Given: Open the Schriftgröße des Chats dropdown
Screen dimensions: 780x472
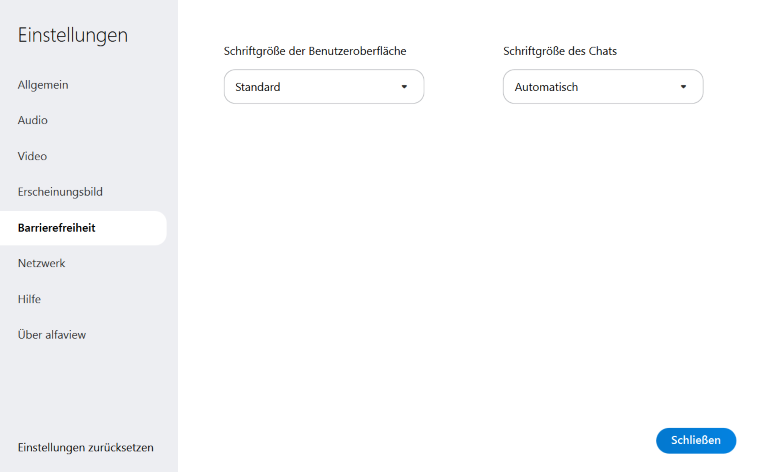Looking at the screenshot, I should (602, 87).
